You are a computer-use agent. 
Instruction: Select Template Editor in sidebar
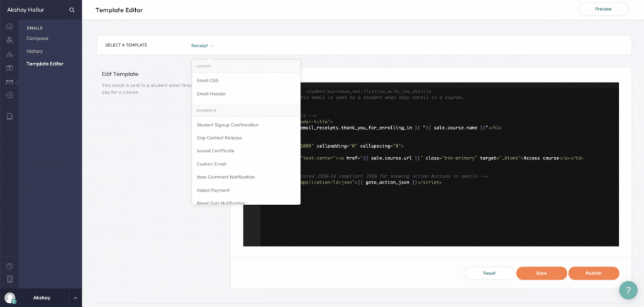pyautogui.click(x=45, y=64)
